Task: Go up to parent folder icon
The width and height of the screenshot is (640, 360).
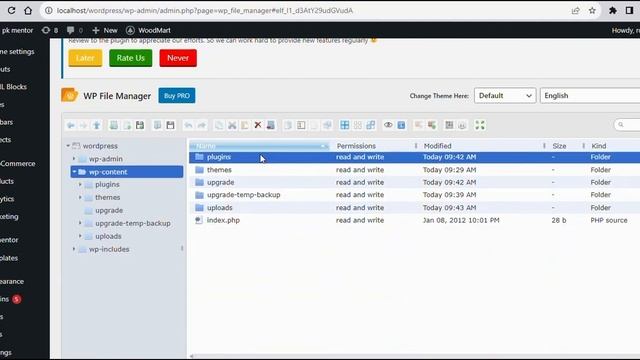Action: coord(96,125)
